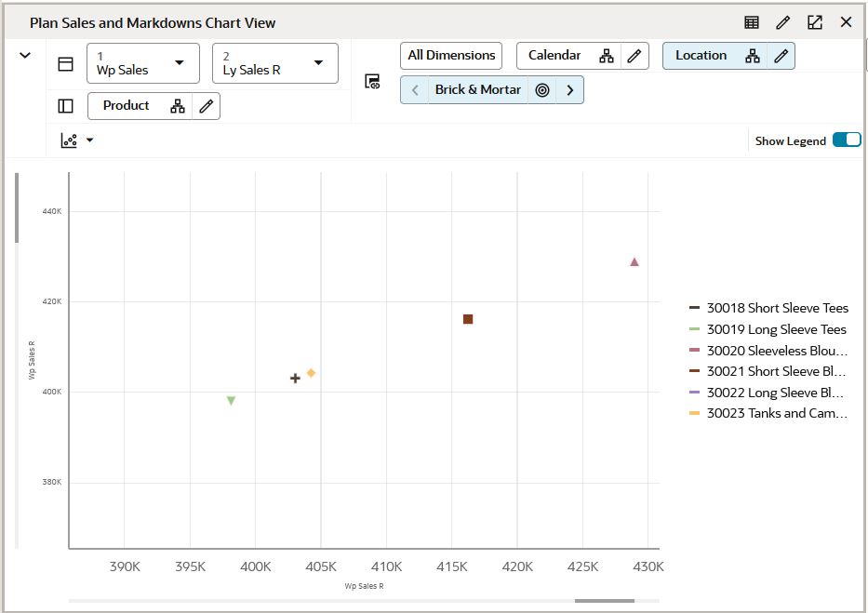
Task: Click the columns axis icon beside Product
Action: pos(64,105)
